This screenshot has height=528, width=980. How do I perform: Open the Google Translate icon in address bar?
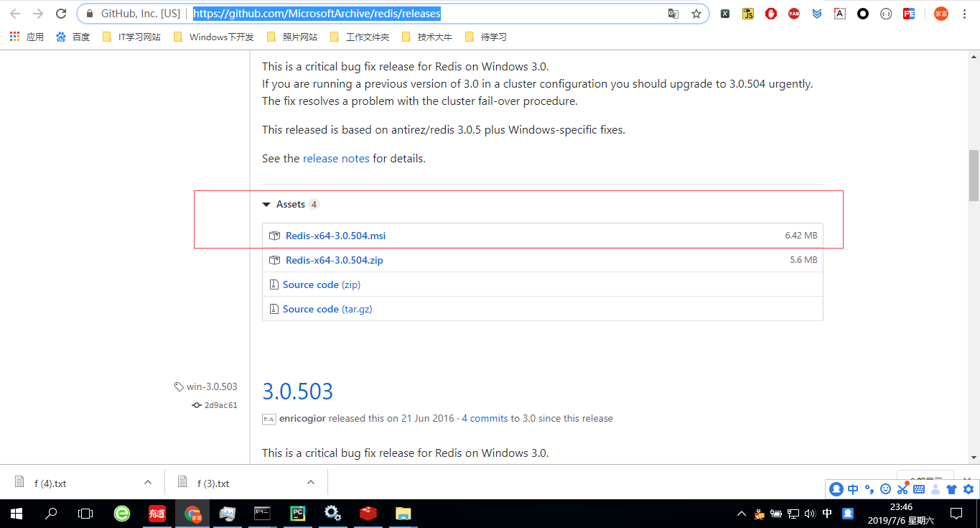pyautogui.click(x=673, y=13)
